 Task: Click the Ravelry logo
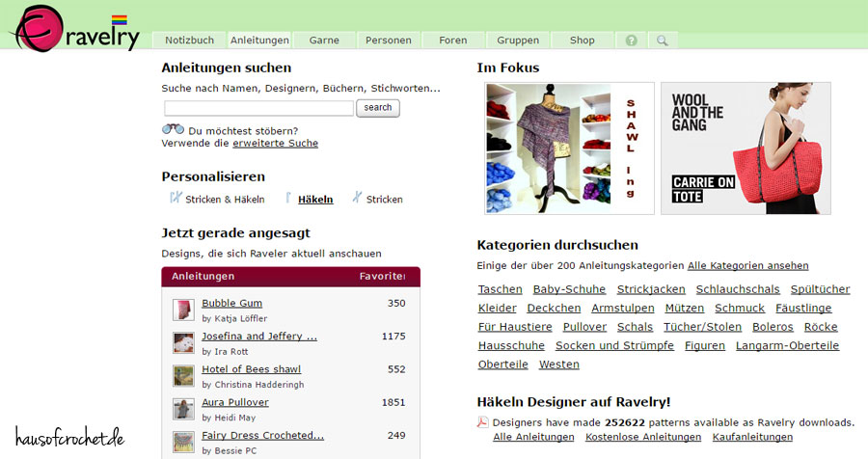coord(77,27)
